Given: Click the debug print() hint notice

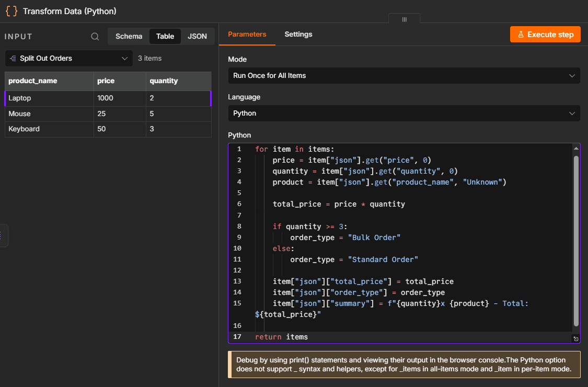Looking at the screenshot, I should (x=404, y=365).
